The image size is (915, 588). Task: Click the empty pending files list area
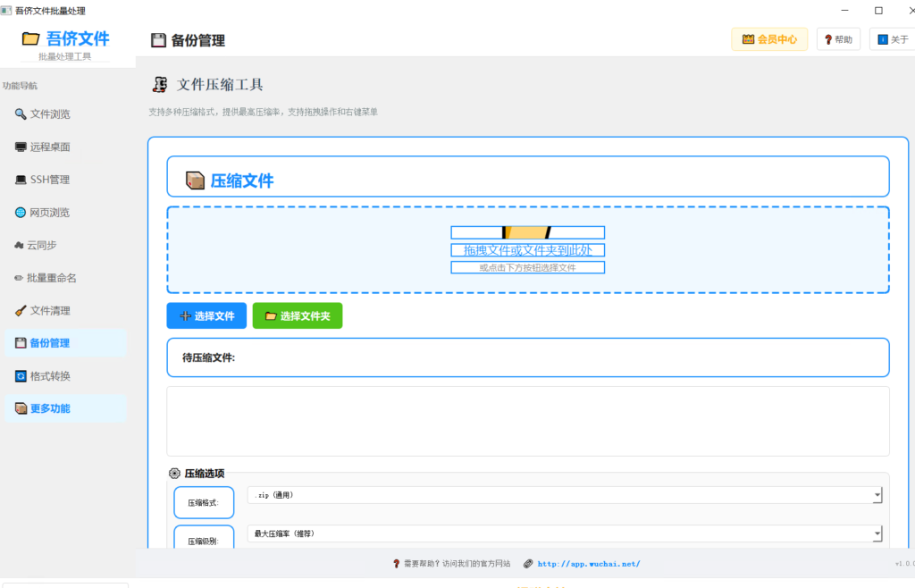click(527, 421)
